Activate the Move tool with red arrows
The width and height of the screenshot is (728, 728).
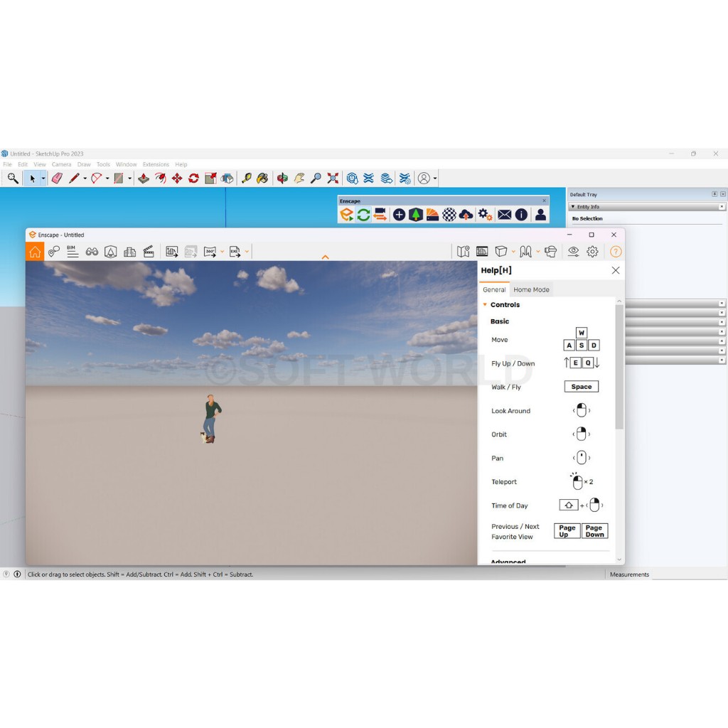pyautogui.click(x=177, y=178)
